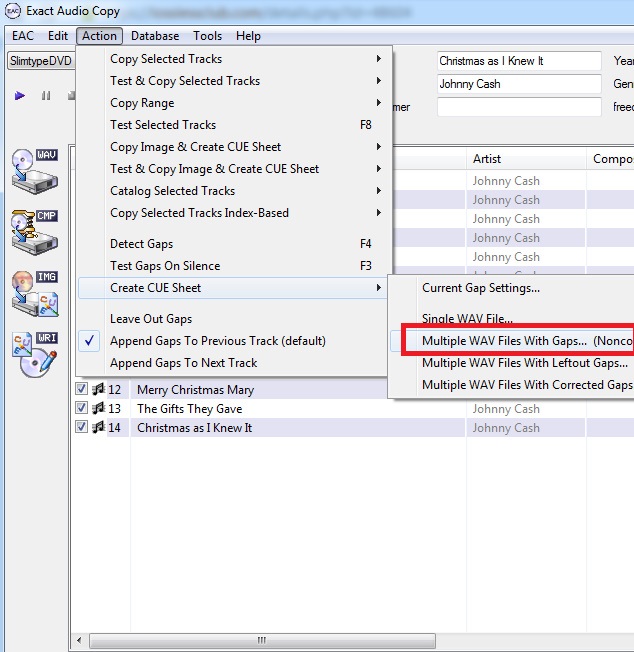The image size is (634, 652).
Task: Click the WRI write CD icon
Action: [x=35, y=354]
